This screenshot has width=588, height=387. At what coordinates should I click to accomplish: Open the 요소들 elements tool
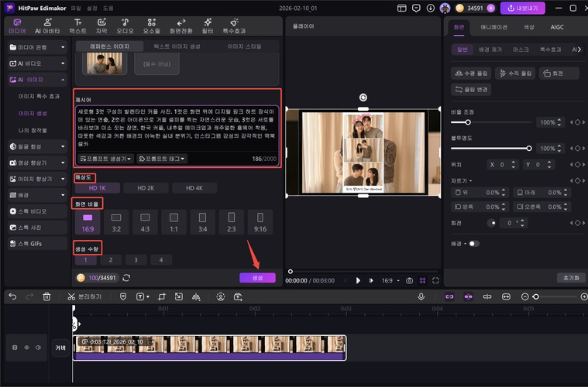coord(152,26)
